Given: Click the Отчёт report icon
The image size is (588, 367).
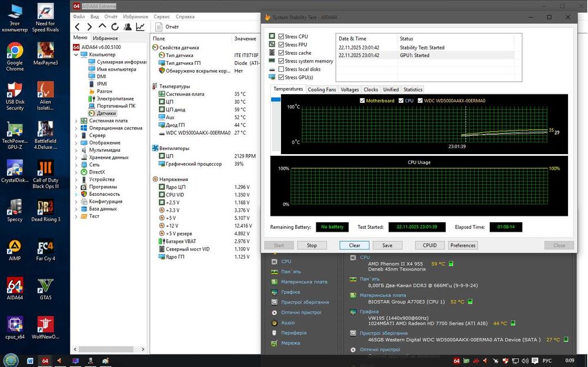Looking at the screenshot, I should 159,27.
